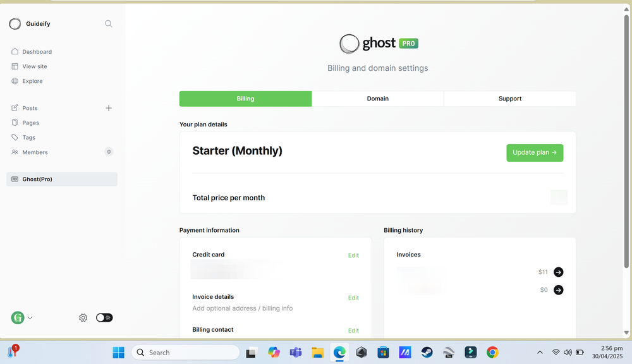The height and width of the screenshot is (364, 632).
Task: Show hidden system tray icons
Action: (x=540, y=353)
